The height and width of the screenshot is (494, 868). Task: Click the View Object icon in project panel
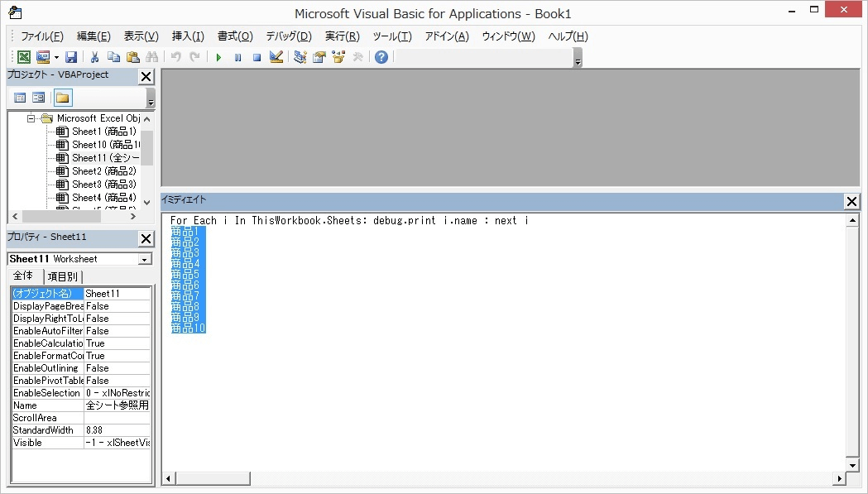pos(39,98)
